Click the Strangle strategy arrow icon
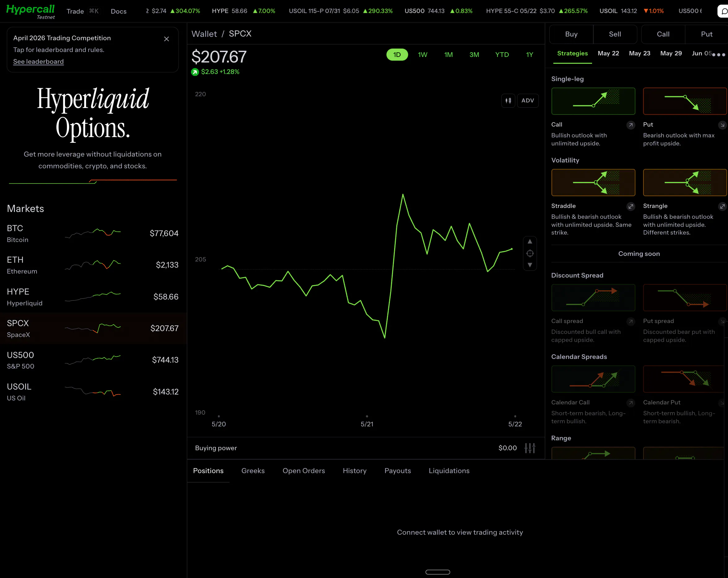The image size is (728, 578). pos(722,206)
